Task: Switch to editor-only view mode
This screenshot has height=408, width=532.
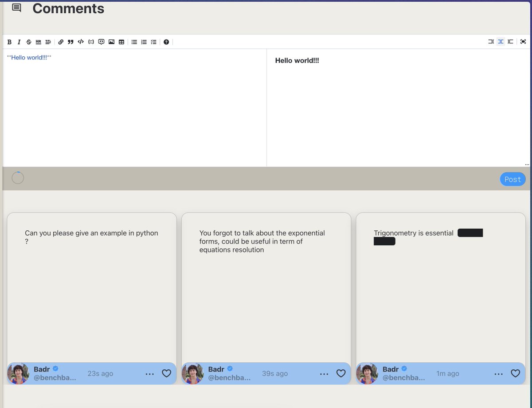Action: click(x=491, y=42)
